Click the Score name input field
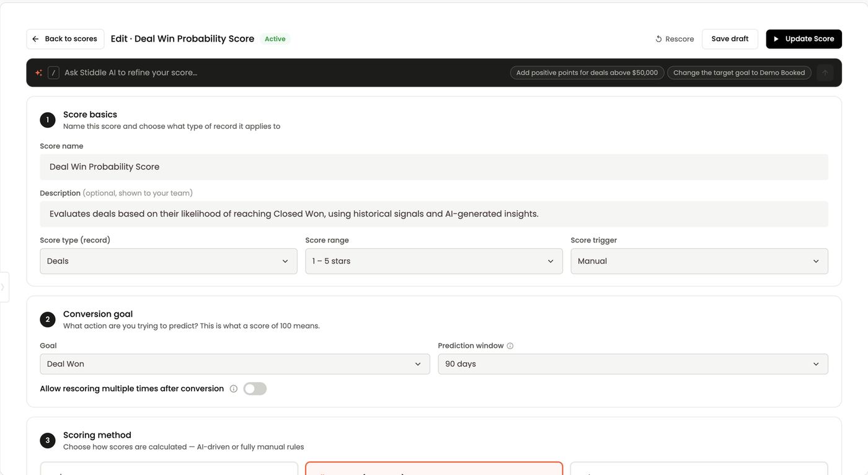This screenshot has width=868, height=475. click(x=434, y=167)
